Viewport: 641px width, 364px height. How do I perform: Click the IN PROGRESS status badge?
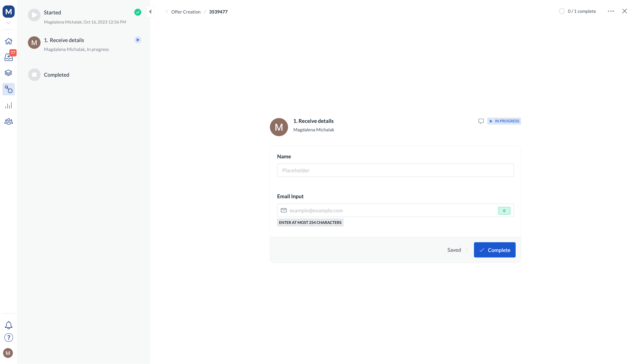(x=504, y=121)
